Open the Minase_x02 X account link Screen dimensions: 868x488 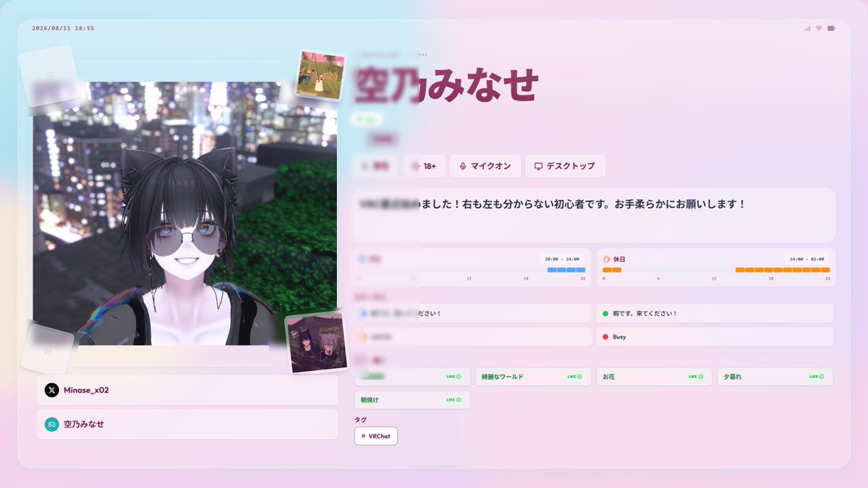pos(187,390)
